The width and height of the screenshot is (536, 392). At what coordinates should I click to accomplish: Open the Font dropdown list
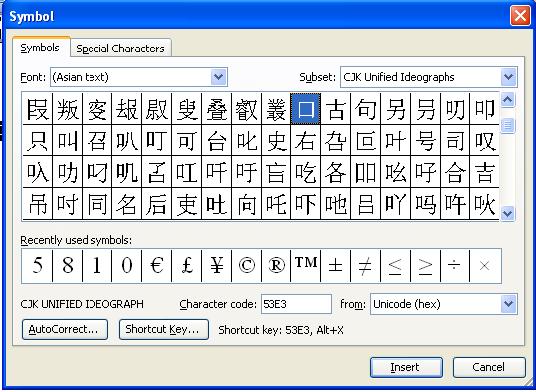pos(219,77)
